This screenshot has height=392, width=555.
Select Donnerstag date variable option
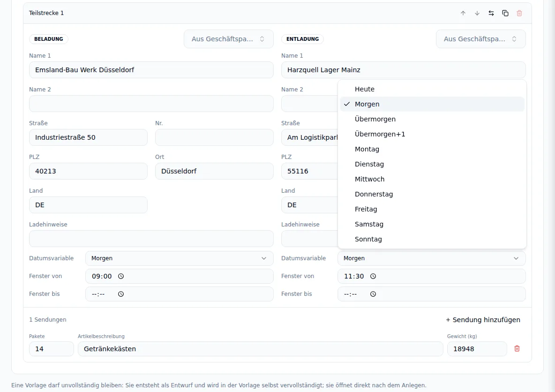pyautogui.click(x=432, y=194)
